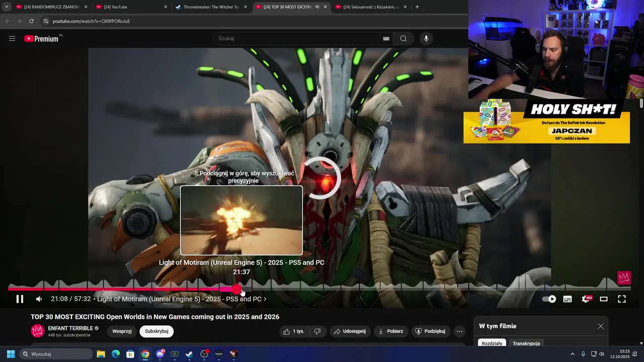Click the page vertical scrollbar thumb

(x=641, y=103)
